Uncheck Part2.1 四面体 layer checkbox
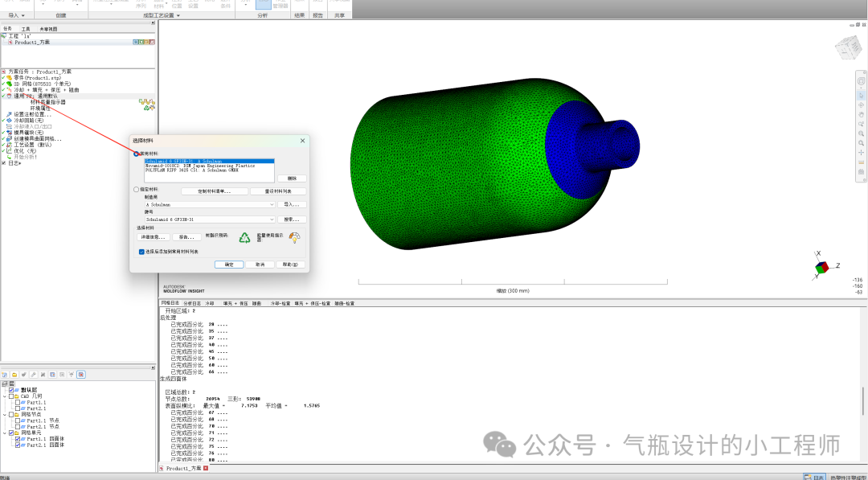This screenshot has height=480, width=868. 18,445
